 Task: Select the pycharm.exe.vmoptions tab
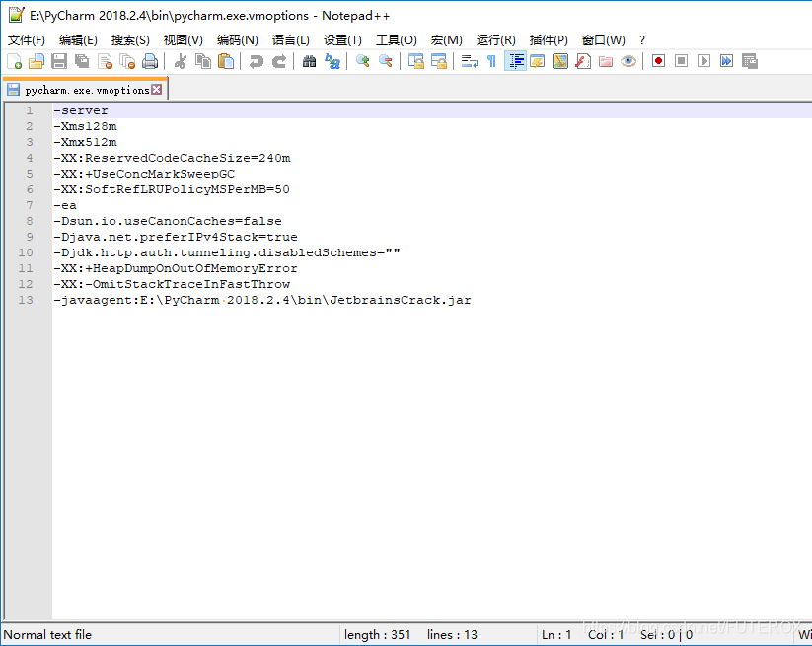tap(85, 90)
